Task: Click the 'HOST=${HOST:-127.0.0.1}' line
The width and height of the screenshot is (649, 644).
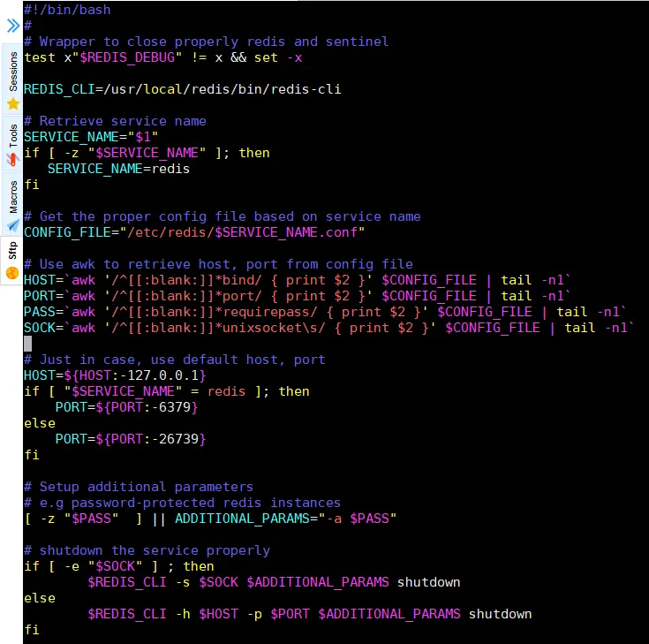Action: click(115, 375)
